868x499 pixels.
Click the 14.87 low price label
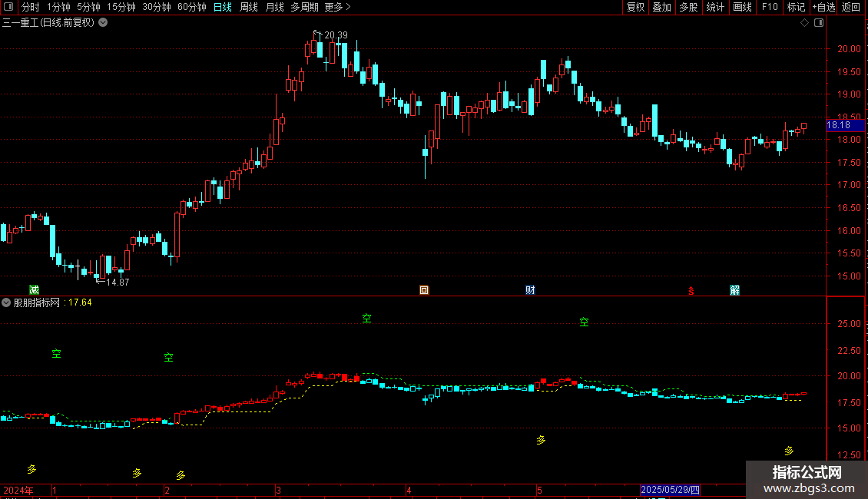coord(118,283)
